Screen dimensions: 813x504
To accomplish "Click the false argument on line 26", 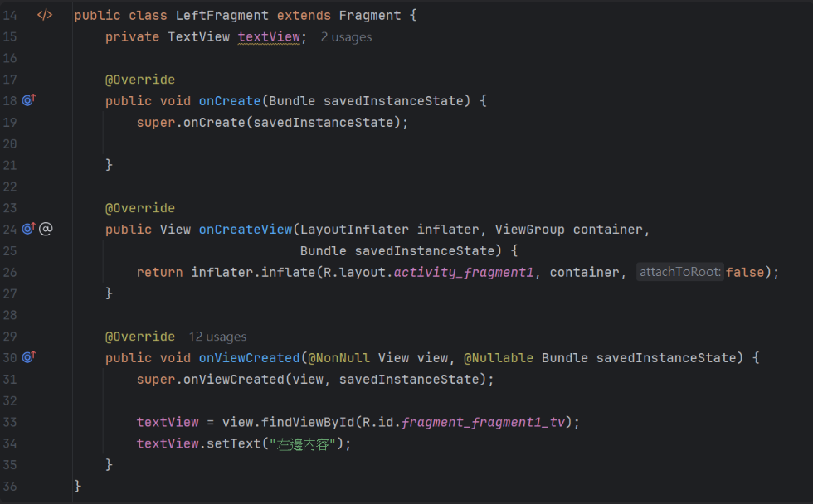I will pyautogui.click(x=745, y=273).
